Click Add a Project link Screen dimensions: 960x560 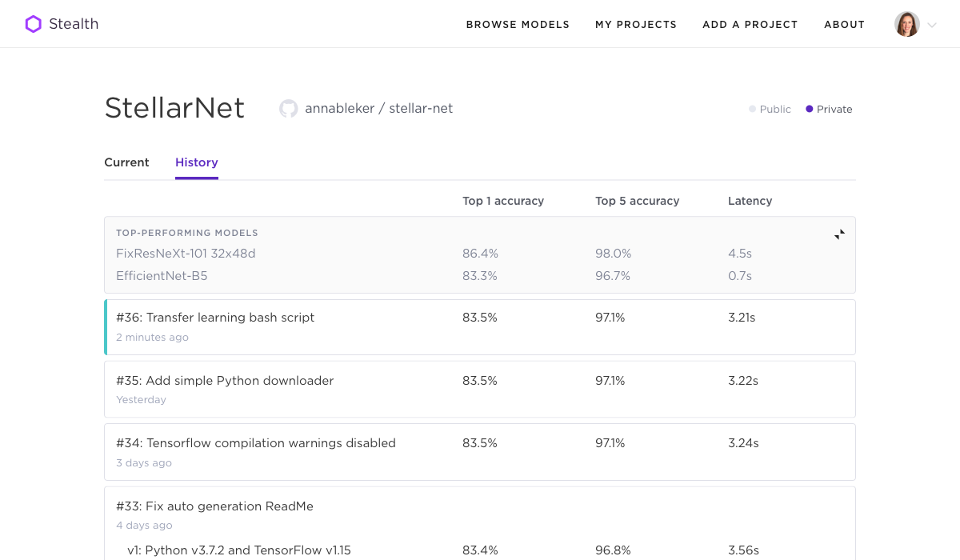[750, 25]
